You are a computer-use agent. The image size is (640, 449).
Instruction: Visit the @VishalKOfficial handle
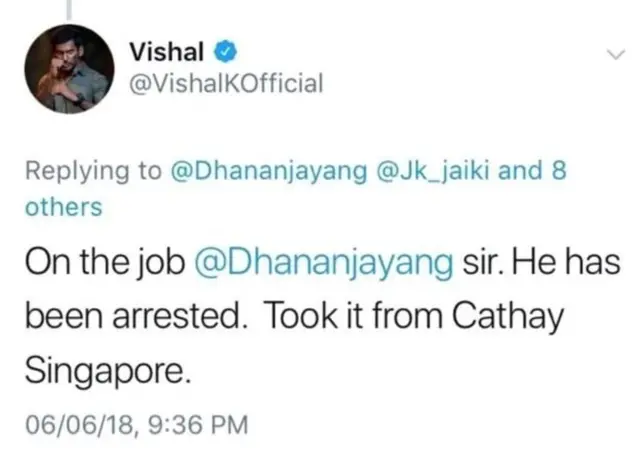[227, 83]
